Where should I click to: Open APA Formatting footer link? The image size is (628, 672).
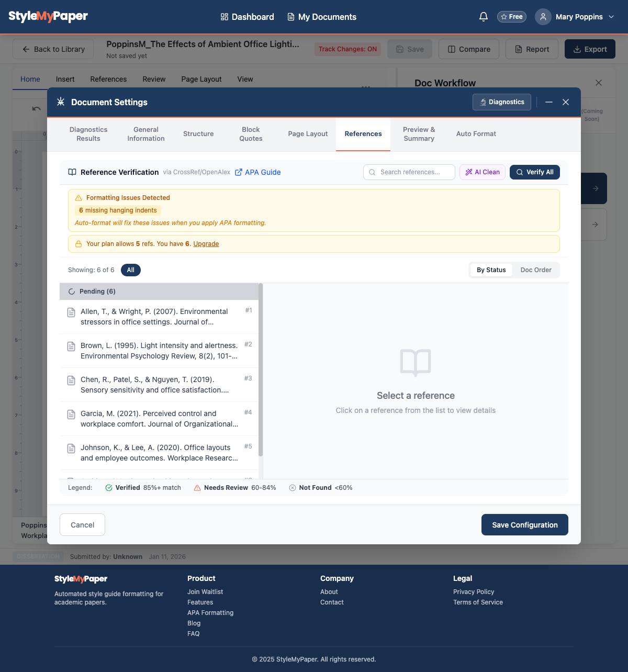[x=210, y=613]
